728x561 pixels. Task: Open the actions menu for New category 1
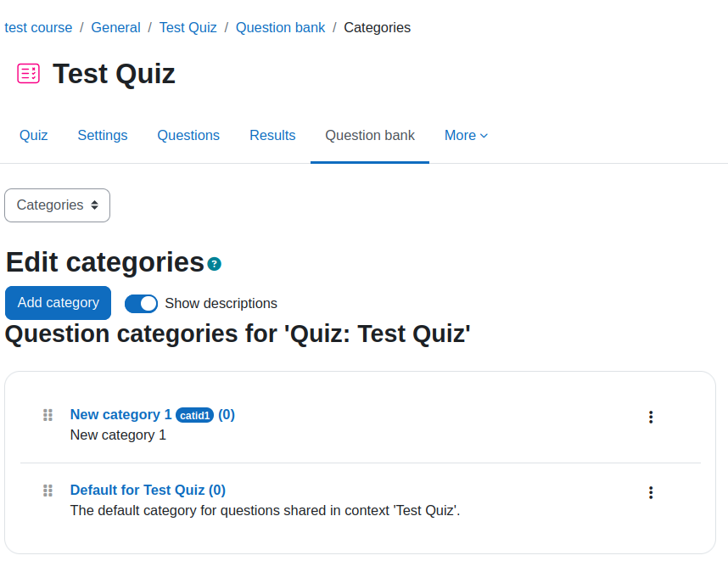[651, 417]
